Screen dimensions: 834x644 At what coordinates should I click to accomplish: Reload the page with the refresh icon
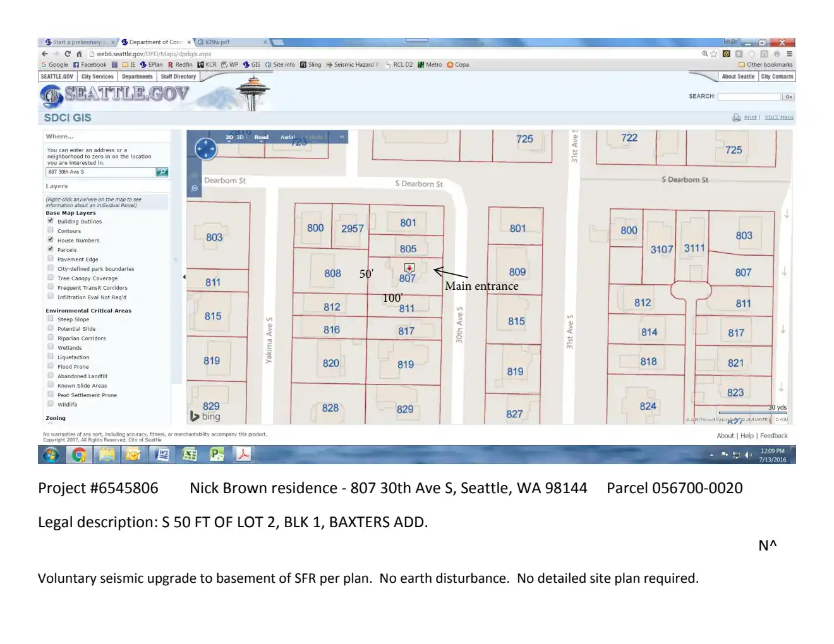tap(68, 54)
